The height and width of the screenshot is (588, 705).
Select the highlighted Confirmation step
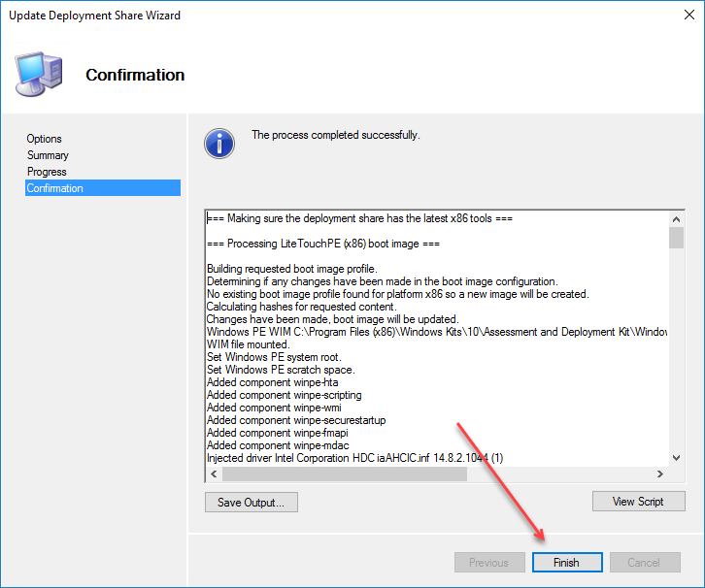55,188
